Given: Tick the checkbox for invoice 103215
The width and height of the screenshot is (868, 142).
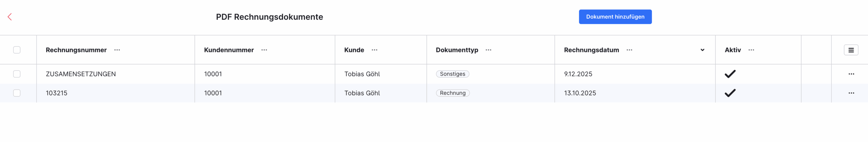Looking at the screenshot, I should point(17,93).
